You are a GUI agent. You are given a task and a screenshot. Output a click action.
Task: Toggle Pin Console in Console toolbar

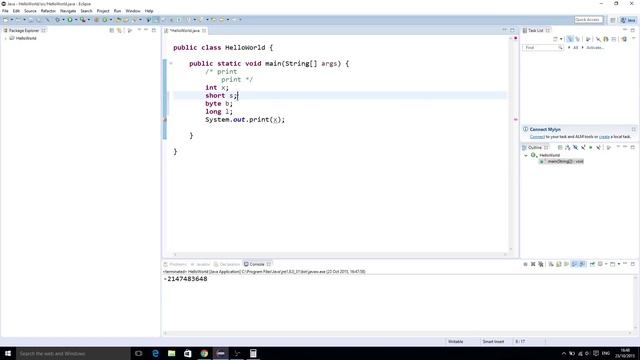pyautogui.click(x=592, y=264)
